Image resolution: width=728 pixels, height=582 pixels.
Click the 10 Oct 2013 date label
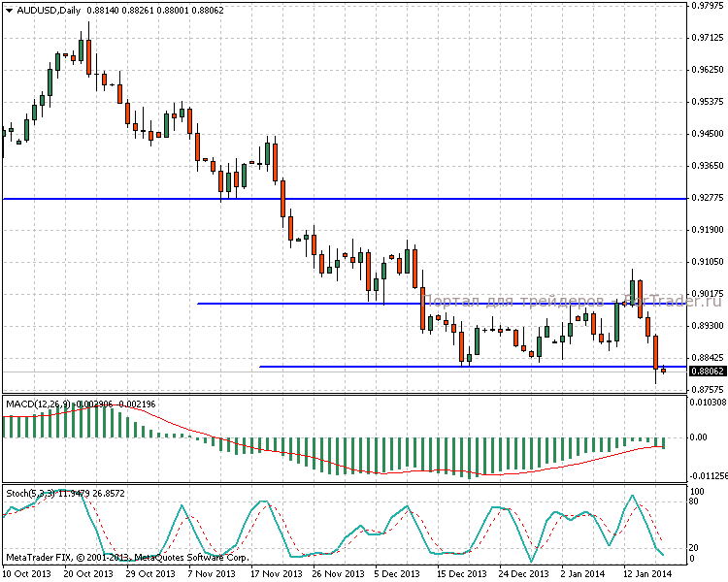pyautogui.click(x=28, y=573)
